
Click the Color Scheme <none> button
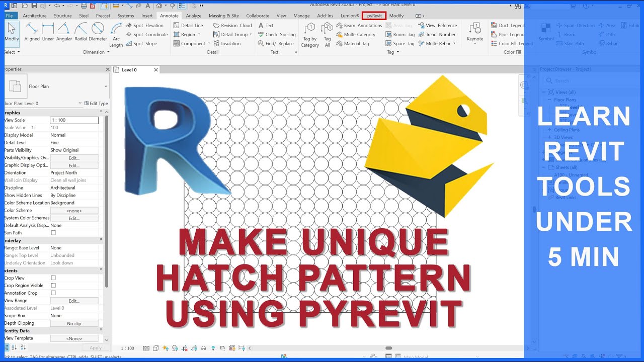coord(74,211)
